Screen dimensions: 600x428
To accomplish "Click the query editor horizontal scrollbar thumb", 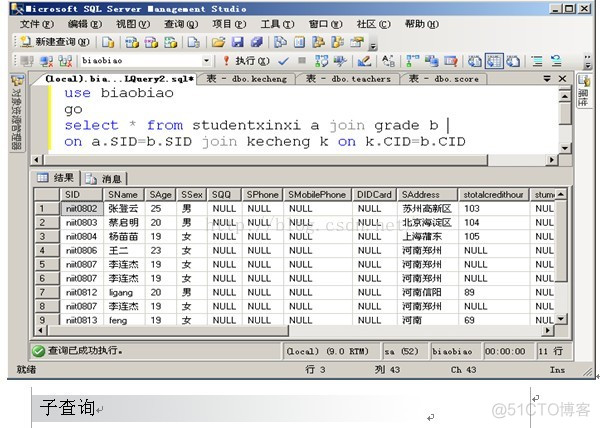I will tap(266, 160).
